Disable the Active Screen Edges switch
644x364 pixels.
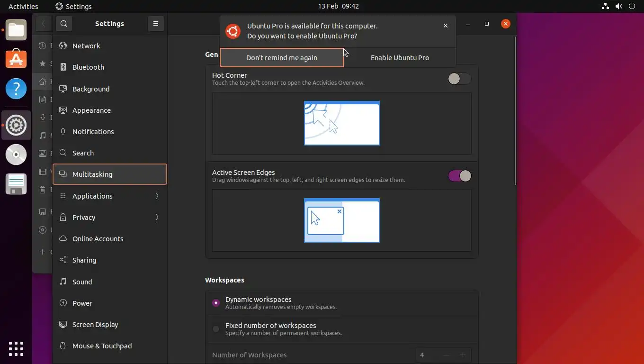[459, 176]
